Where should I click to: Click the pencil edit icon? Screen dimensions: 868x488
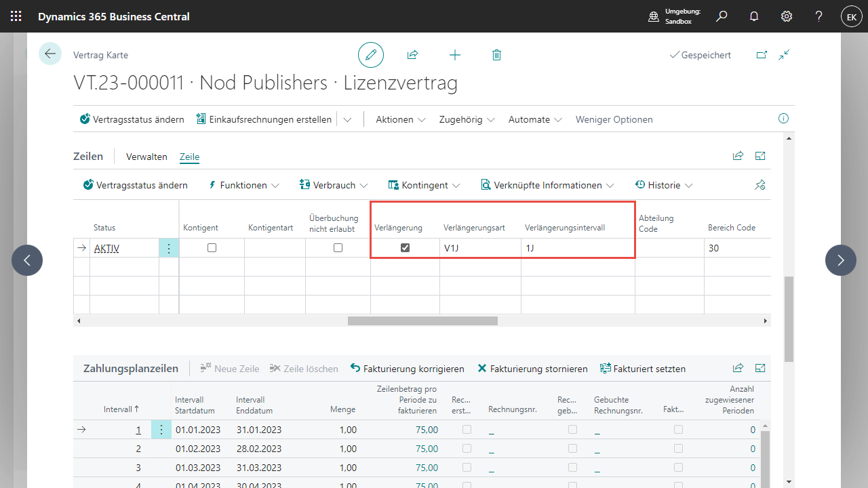pyautogui.click(x=371, y=55)
